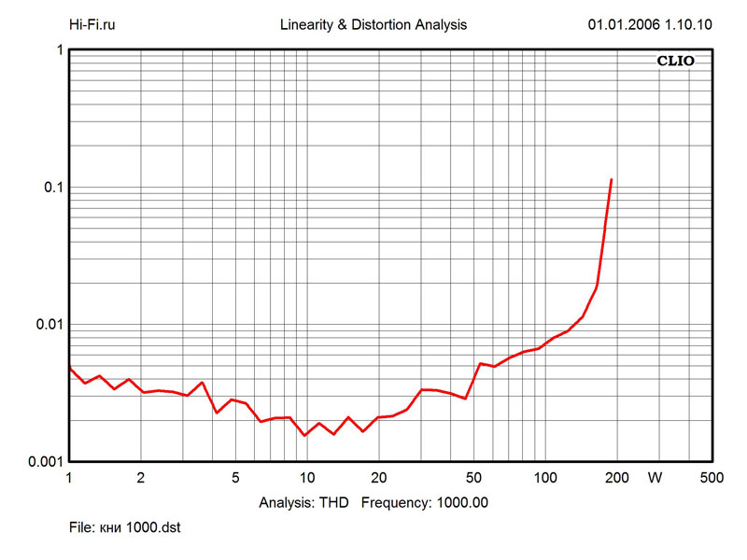
Task: Click the CLIO logo in the chart corner
Action: 683,63
